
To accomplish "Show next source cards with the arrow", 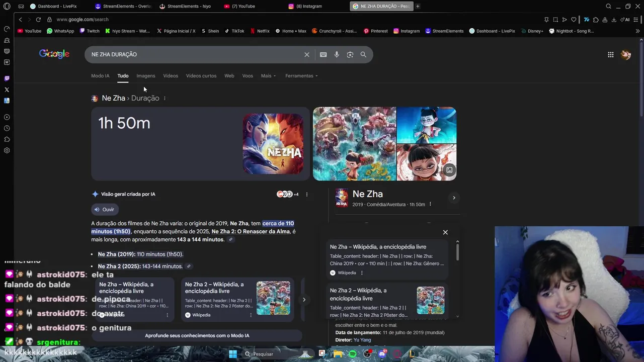I will [x=304, y=300].
